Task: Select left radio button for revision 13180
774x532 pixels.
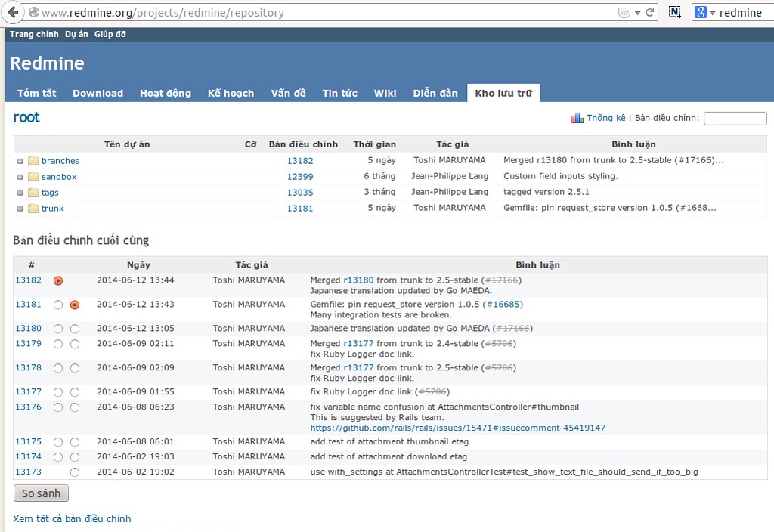Action: pyautogui.click(x=58, y=329)
